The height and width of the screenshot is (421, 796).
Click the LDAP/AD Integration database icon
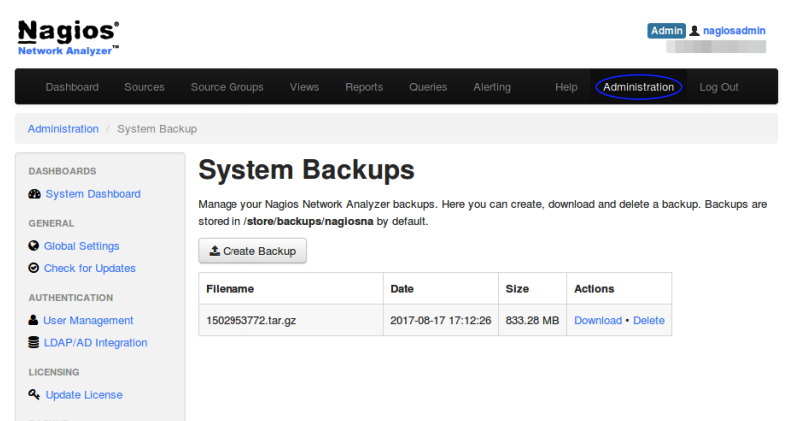[34, 342]
